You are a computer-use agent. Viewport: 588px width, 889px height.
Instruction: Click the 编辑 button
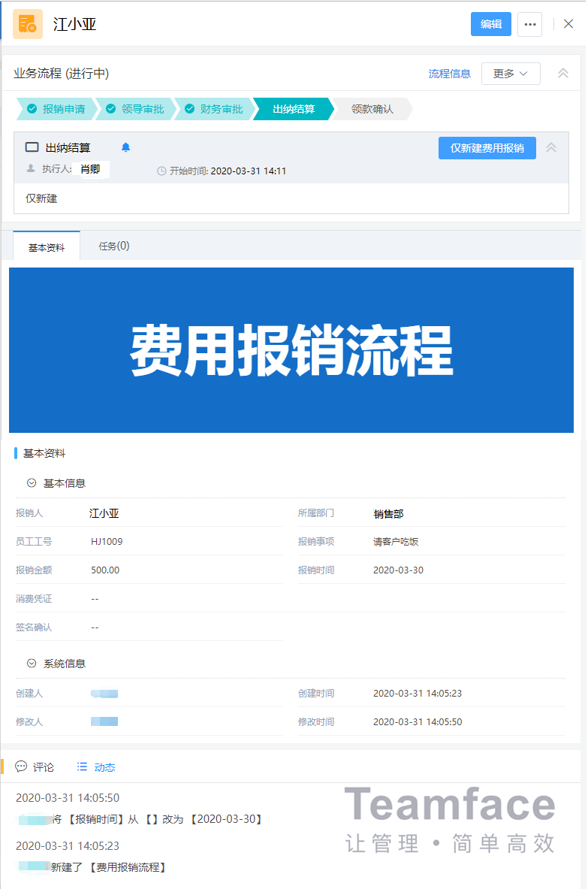pyautogui.click(x=490, y=24)
